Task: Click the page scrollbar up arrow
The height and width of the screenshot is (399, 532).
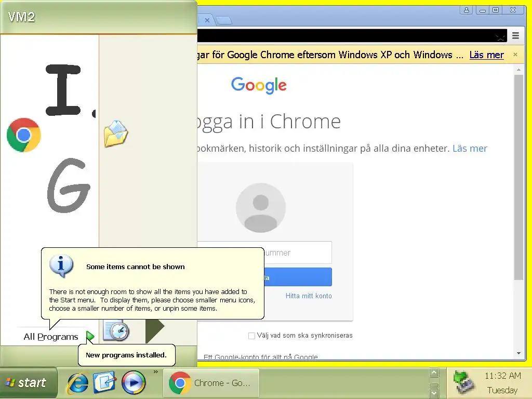Action: point(518,70)
